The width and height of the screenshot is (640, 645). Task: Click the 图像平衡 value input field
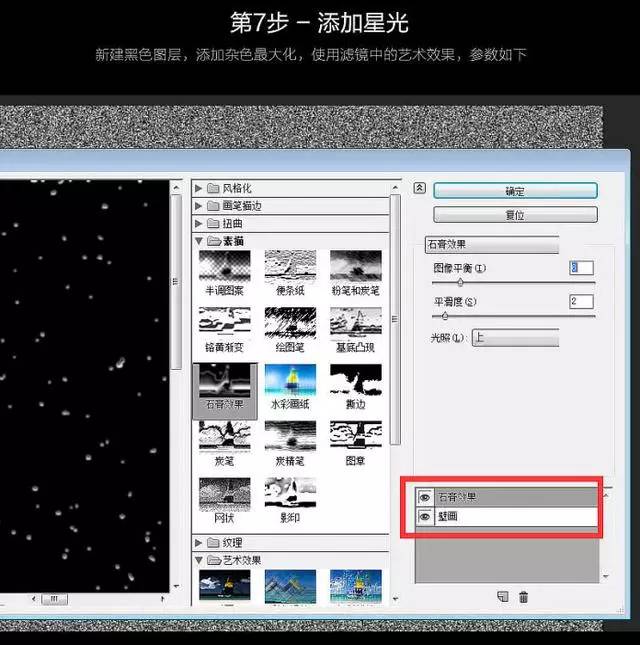click(x=581, y=268)
